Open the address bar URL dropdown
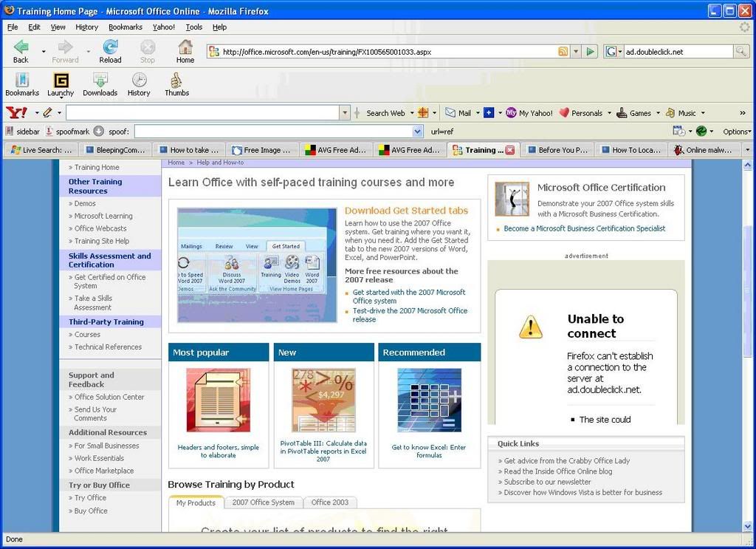 pos(576,52)
